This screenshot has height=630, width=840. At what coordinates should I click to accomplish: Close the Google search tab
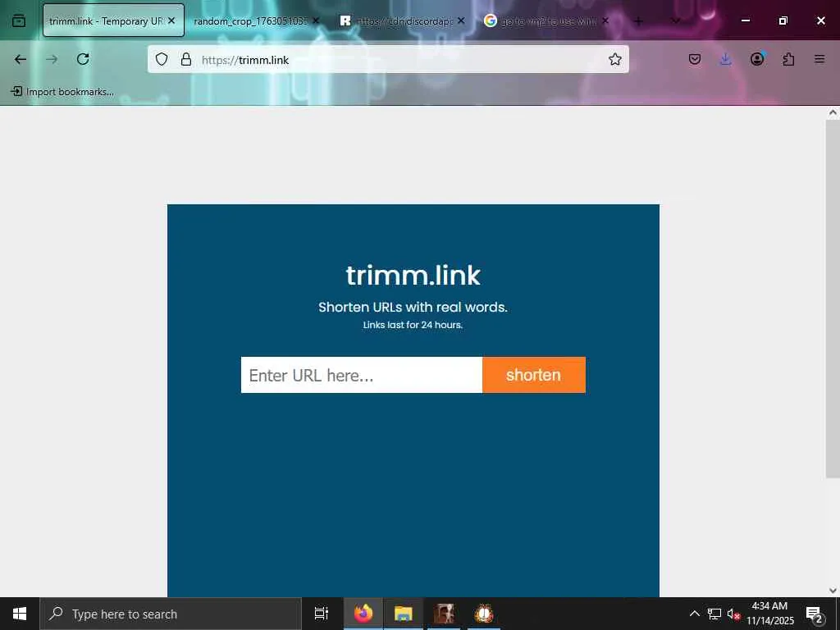[x=605, y=21]
